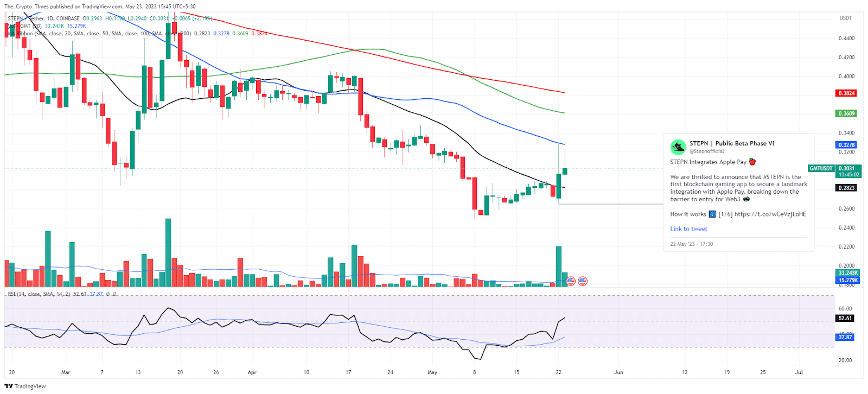Click the red 0.3824 SMA price label
This screenshot has height=394, width=868.
(846, 93)
